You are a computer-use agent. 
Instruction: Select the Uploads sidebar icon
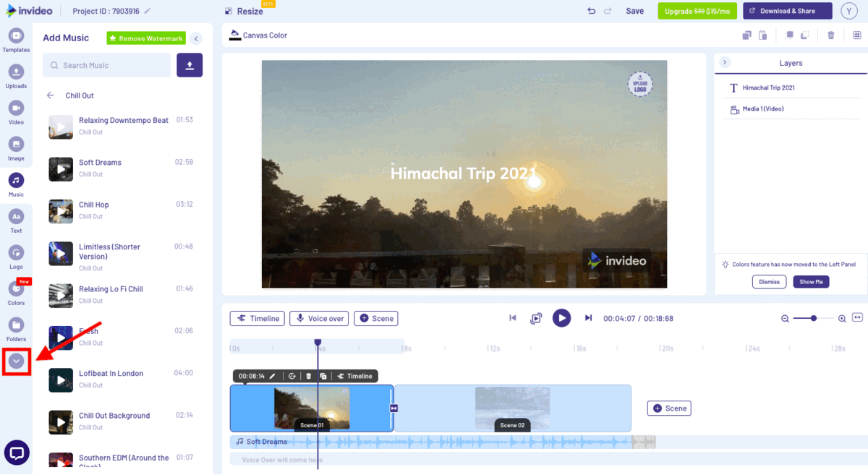point(16,72)
